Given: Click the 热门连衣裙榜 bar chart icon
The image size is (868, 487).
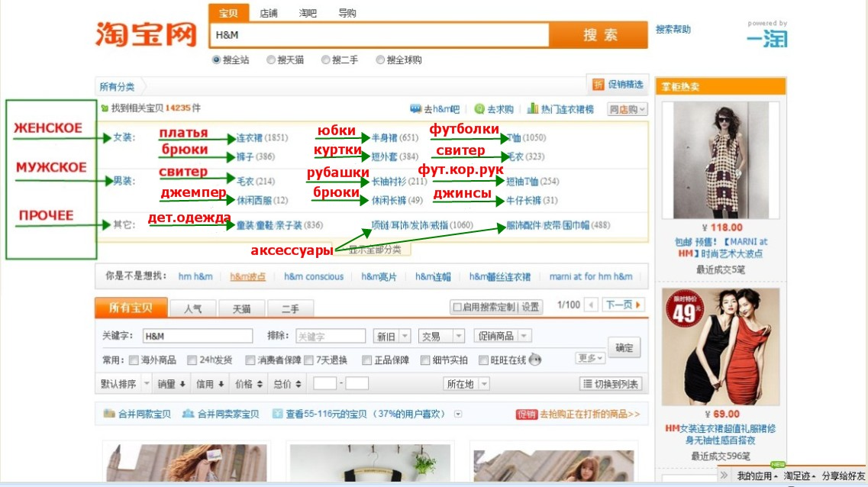Looking at the screenshot, I should pyautogui.click(x=533, y=108).
